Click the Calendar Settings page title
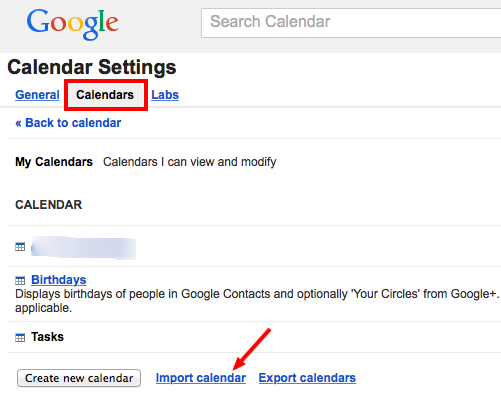 (x=92, y=67)
